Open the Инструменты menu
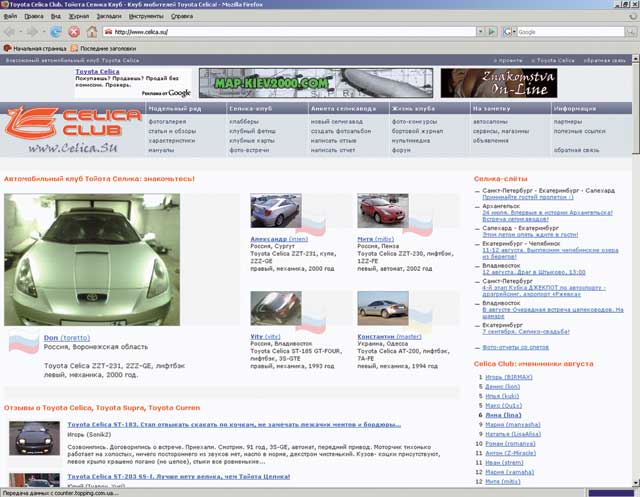Screen dimensions: 640x497 click(x=146, y=17)
